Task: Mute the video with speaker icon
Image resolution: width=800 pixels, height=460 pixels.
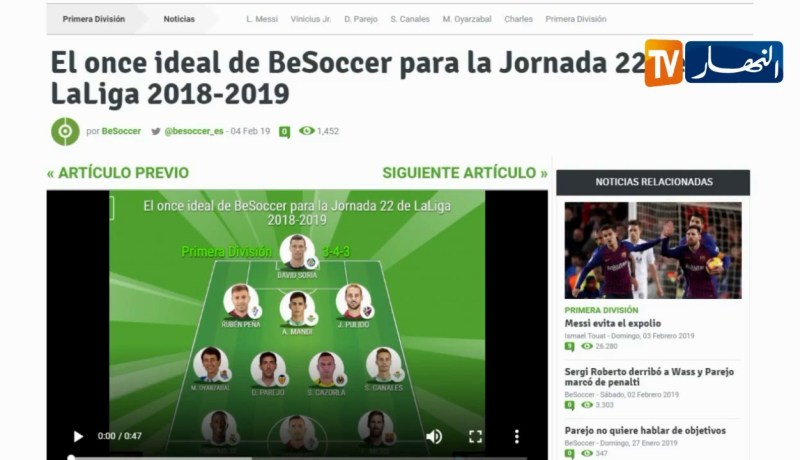Action: [434, 437]
